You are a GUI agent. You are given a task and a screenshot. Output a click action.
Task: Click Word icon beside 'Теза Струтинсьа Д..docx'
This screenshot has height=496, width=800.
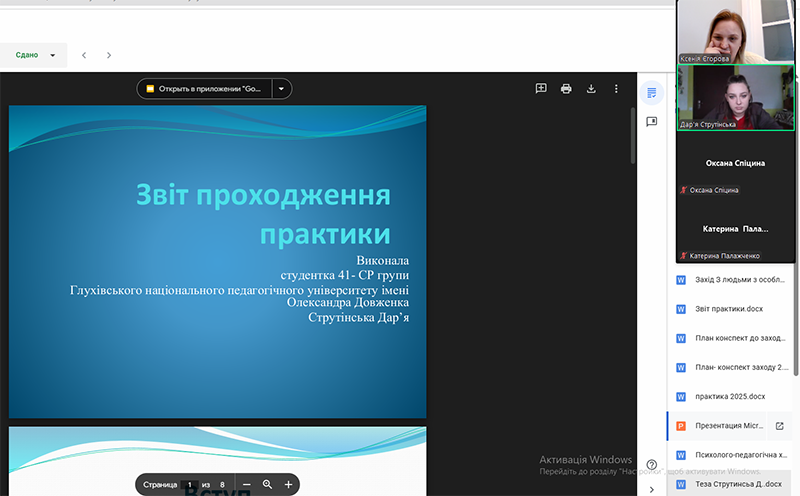(x=681, y=484)
